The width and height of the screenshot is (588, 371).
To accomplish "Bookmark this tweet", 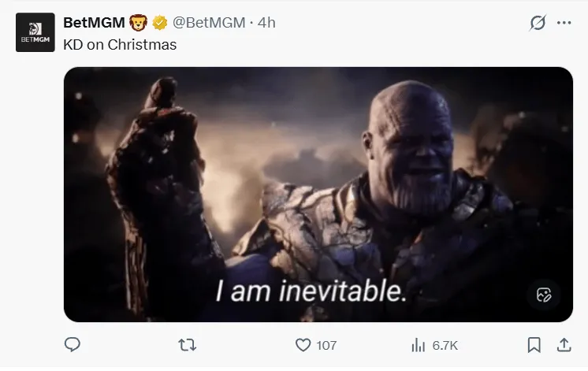I will click(x=534, y=345).
